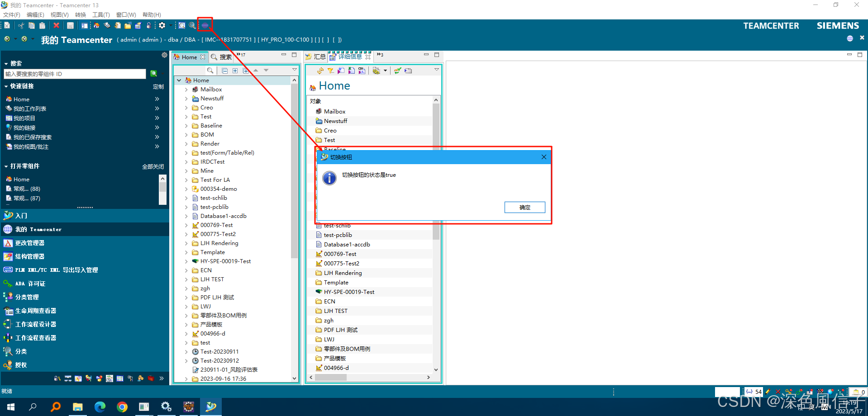Image resolution: width=868 pixels, height=416 pixels.
Task: Select HY-SPE-00019-Test in the details list
Action: (x=349, y=292)
